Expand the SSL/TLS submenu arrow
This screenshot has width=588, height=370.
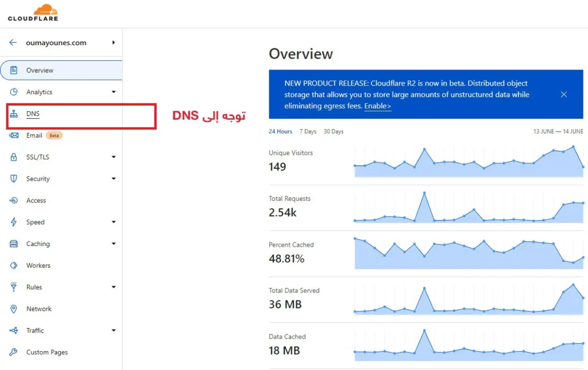[x=114, y=157]
